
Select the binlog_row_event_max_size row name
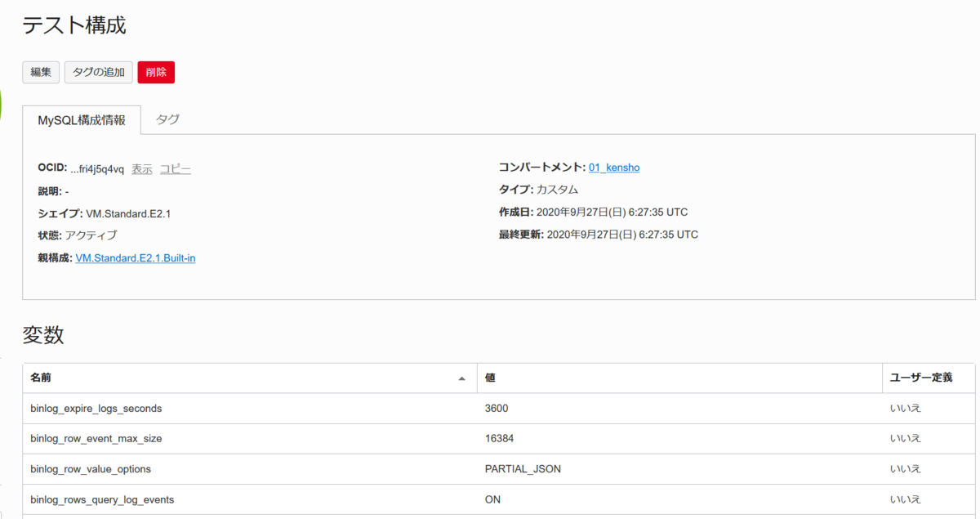96,438
